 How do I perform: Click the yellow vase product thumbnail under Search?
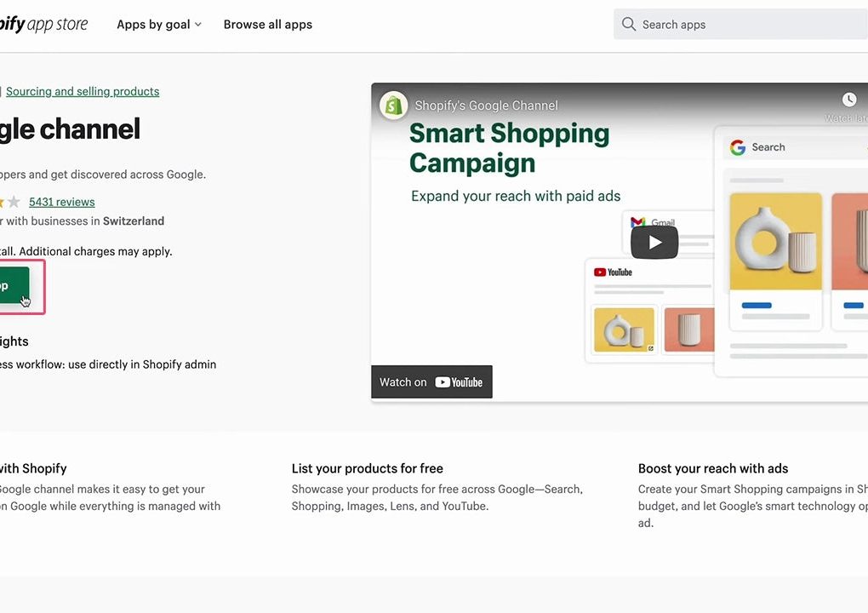pyautogui.click(x=775, y=241)
